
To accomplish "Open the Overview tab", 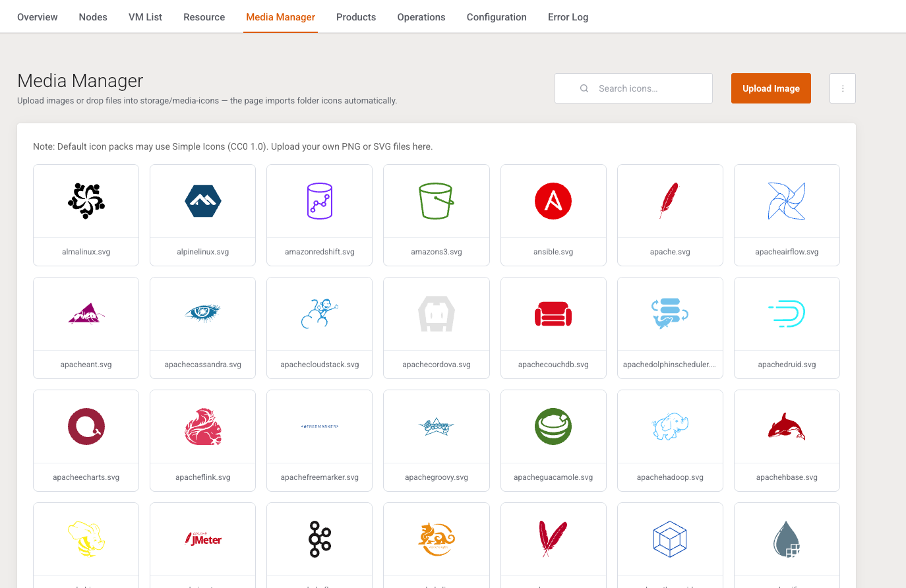I will [x=38, y=17].
